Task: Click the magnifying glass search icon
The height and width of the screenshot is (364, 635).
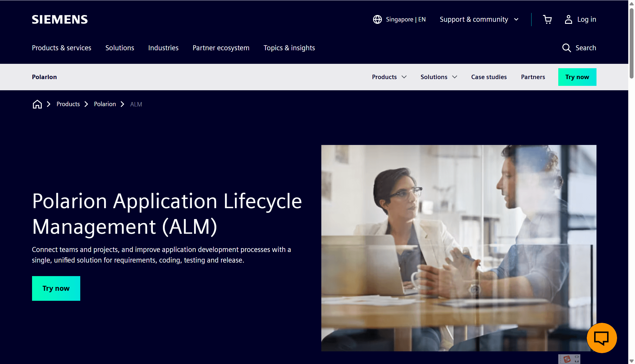Action: pos(567,48)
